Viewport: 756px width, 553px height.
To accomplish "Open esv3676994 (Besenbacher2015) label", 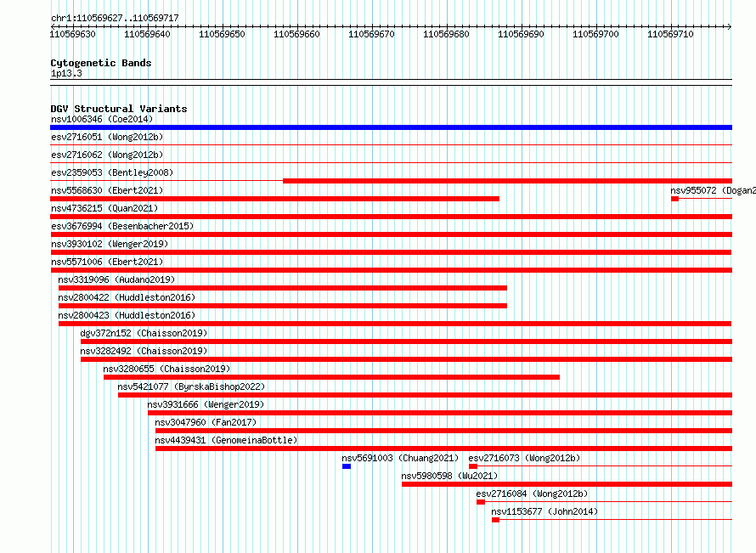I will pos(122,226).
